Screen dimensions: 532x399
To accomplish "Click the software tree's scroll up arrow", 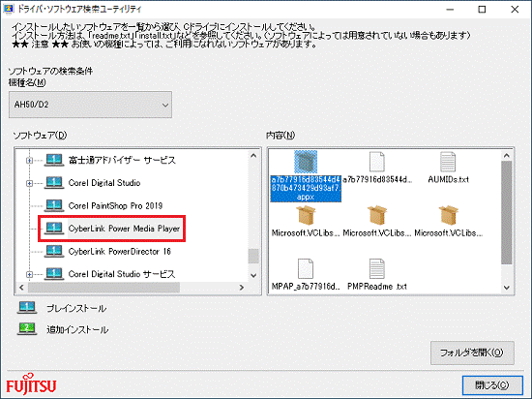I will pyautogui.click(x=253, y=156).
